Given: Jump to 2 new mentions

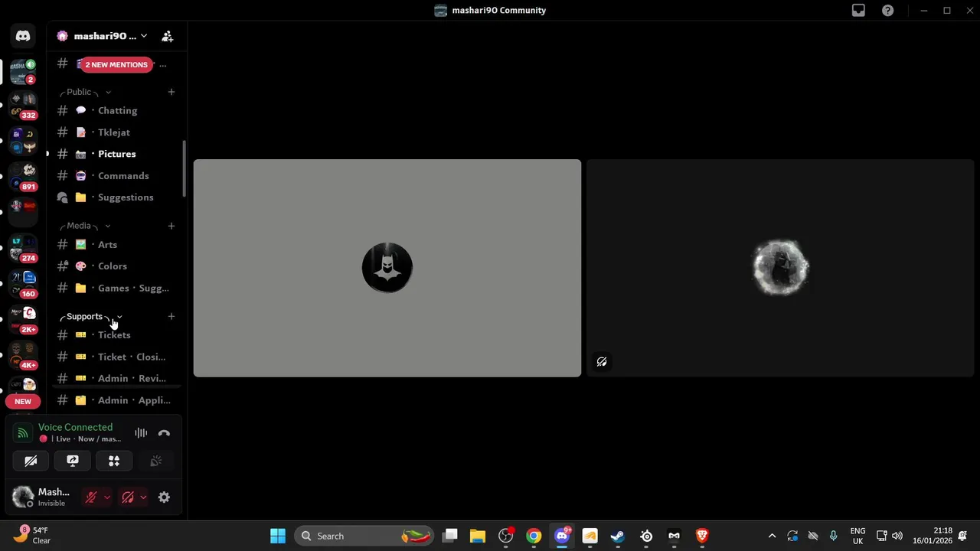Looking at the screenshot, I should (116, 64).
